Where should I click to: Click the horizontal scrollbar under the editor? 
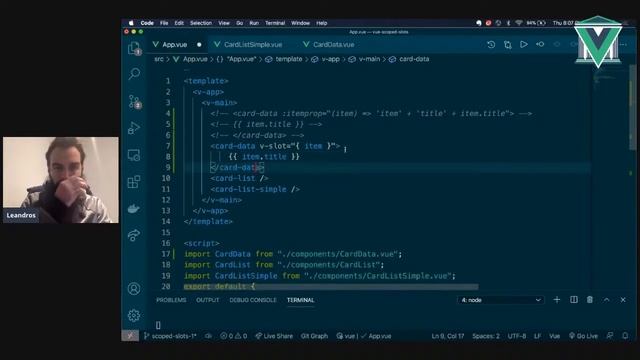[x=331, y=287]
